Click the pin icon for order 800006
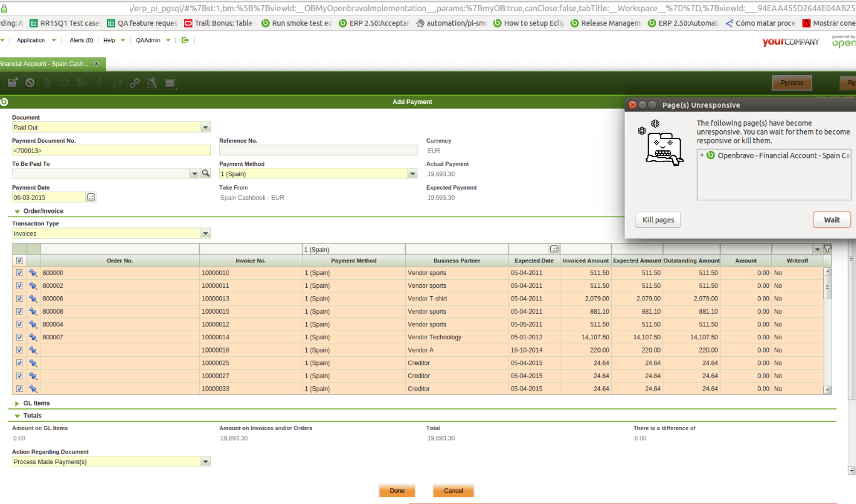Image resolution: width=856 pixels, height=504 pixels. [x=33, y=299]
